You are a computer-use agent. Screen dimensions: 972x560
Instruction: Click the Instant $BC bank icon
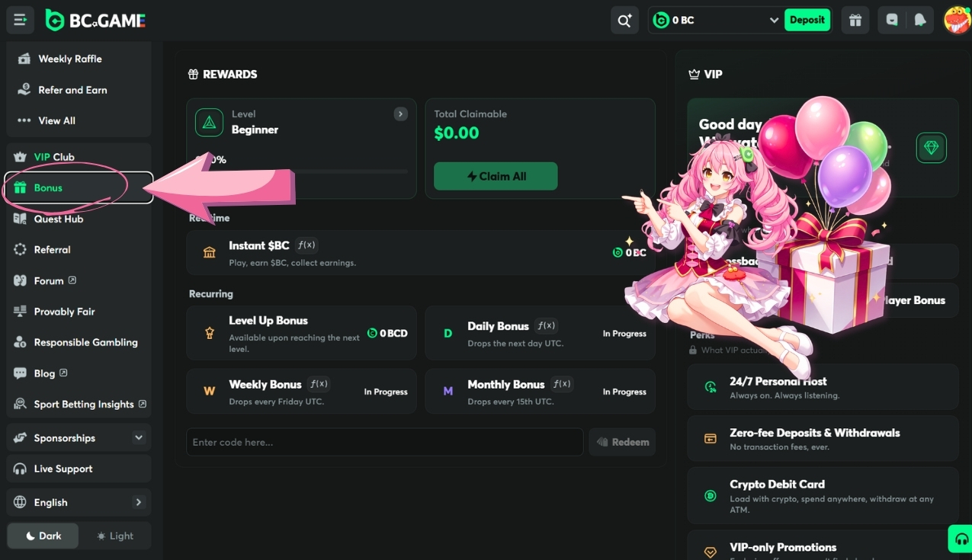coord(209,252)
